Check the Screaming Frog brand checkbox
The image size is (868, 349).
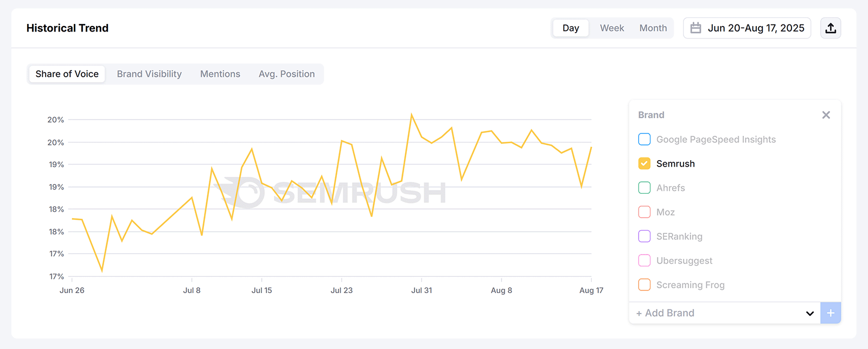(x=644, y=284)
